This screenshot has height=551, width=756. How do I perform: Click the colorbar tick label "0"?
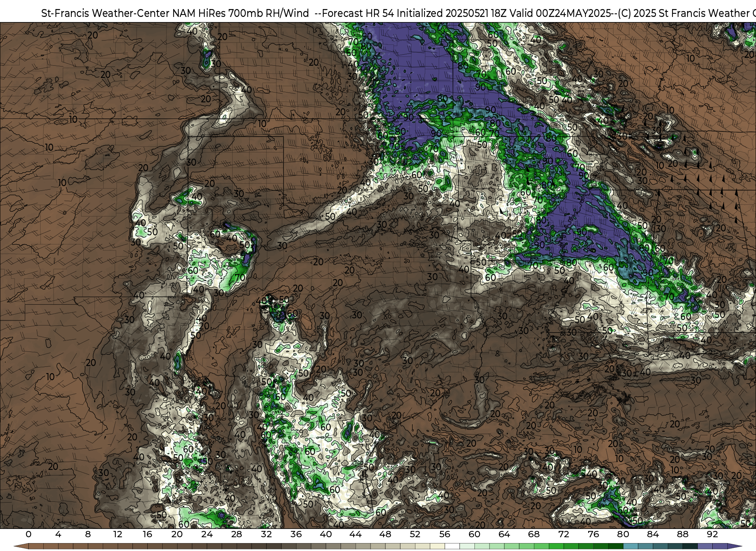click(x=28, y=534)
